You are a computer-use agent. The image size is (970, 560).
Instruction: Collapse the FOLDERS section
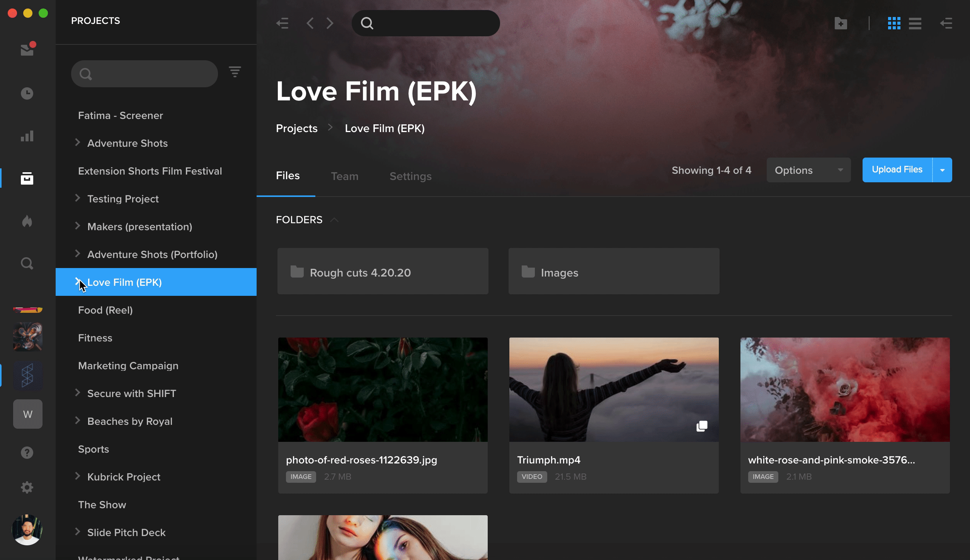pyautogui.click(x=335, y=220)
